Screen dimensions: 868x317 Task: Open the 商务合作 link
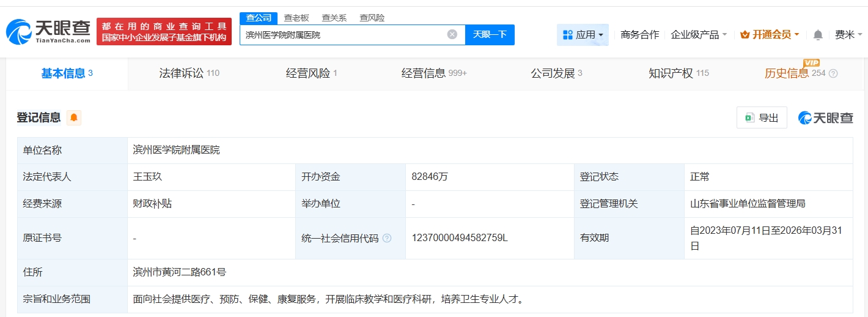point(639,35)
